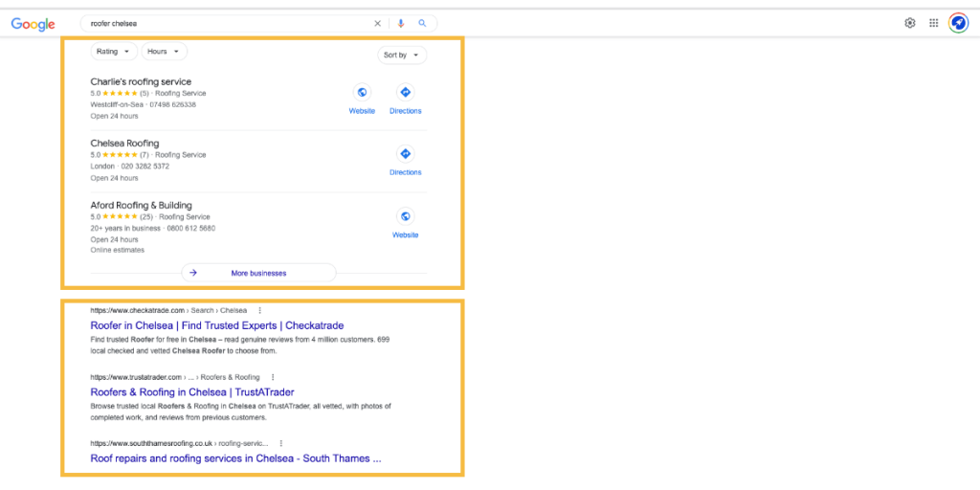Expand the Rating filter dropdown
This screenshot has width=980, height=490.
114,52
